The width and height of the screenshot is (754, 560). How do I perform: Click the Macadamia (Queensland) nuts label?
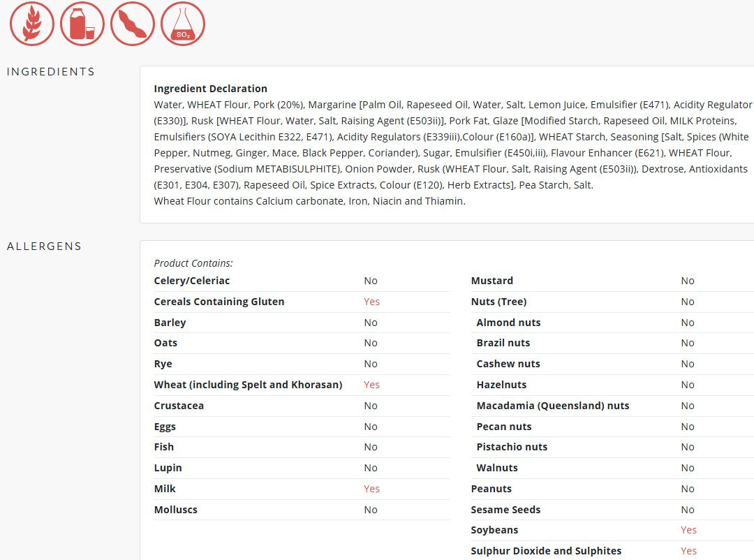coord(553,406)
